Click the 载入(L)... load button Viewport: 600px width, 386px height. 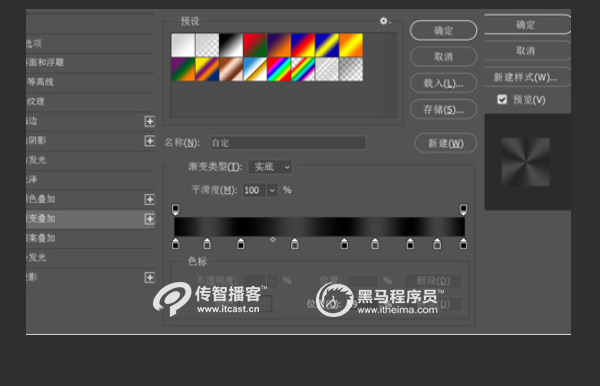click(x=443, y=83)
